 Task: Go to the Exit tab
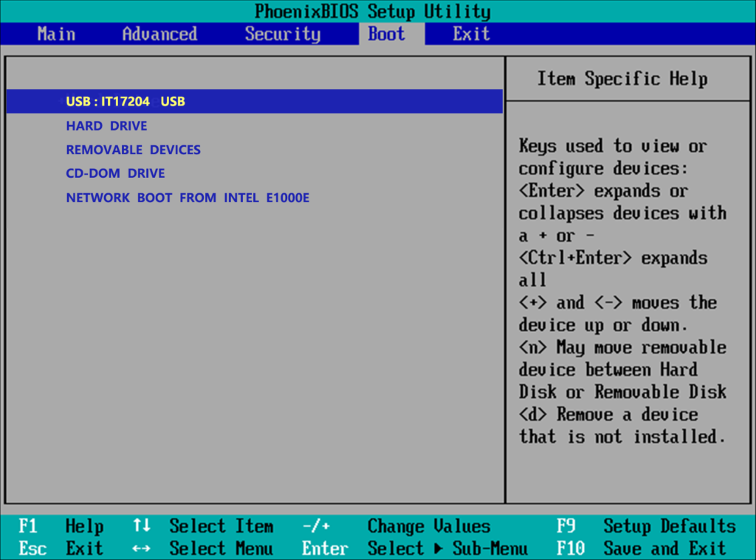(471, 34)
